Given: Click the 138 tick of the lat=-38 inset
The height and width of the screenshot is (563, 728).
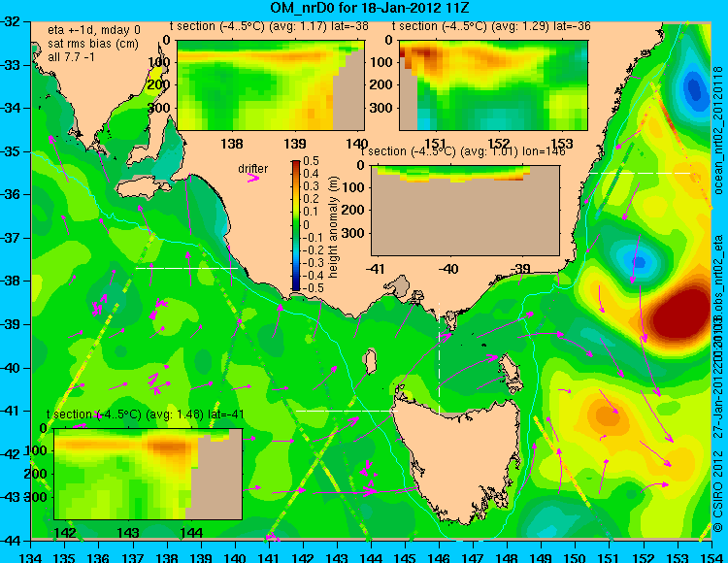Looking at the screenshot, I should (232, 144).
